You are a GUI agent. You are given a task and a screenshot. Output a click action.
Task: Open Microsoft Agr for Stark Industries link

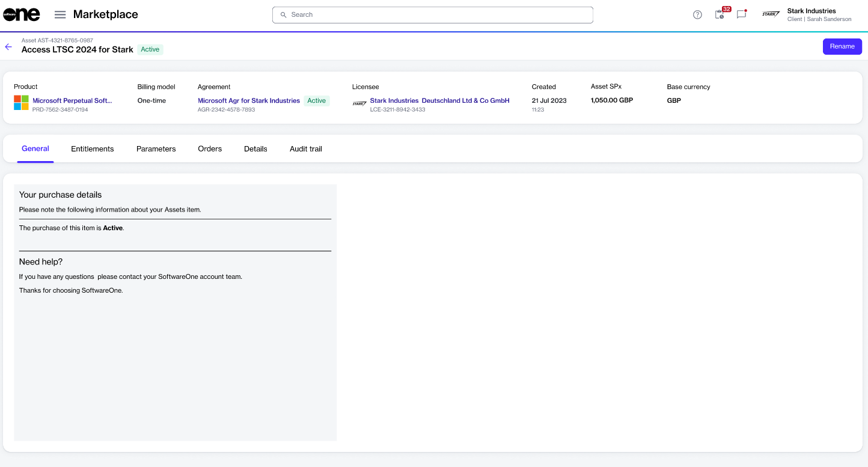[249, 101]
